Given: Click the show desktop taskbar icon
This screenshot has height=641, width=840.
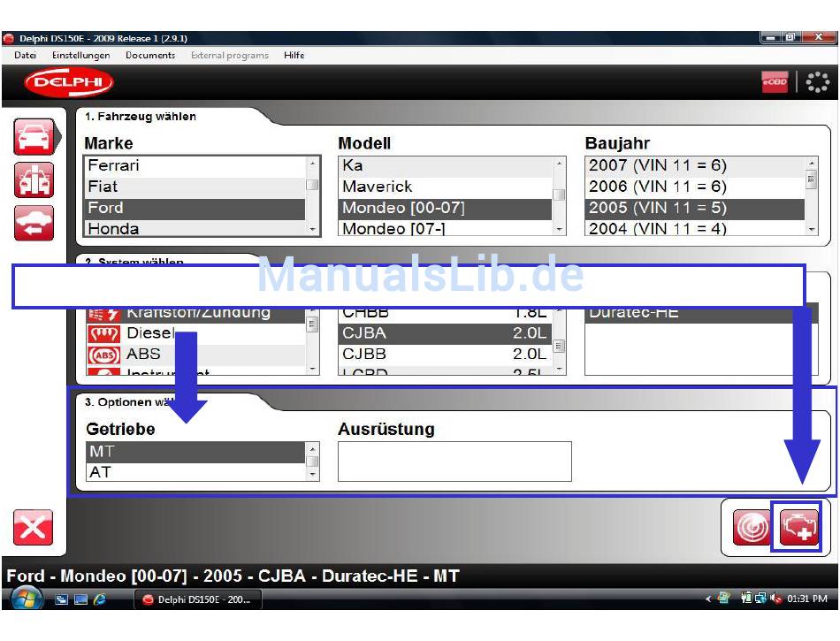Looking at the screenshot, I should 80,599.
